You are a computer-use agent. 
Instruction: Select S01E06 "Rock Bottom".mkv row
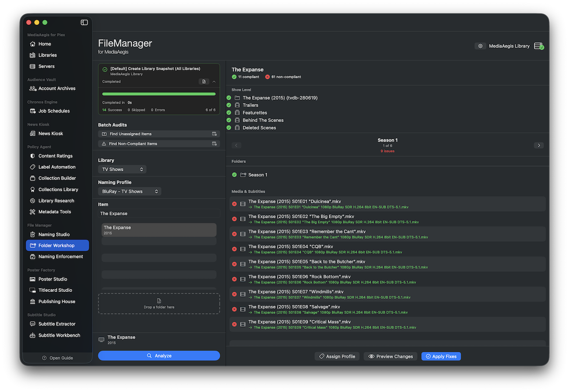[x=388, y=279]
